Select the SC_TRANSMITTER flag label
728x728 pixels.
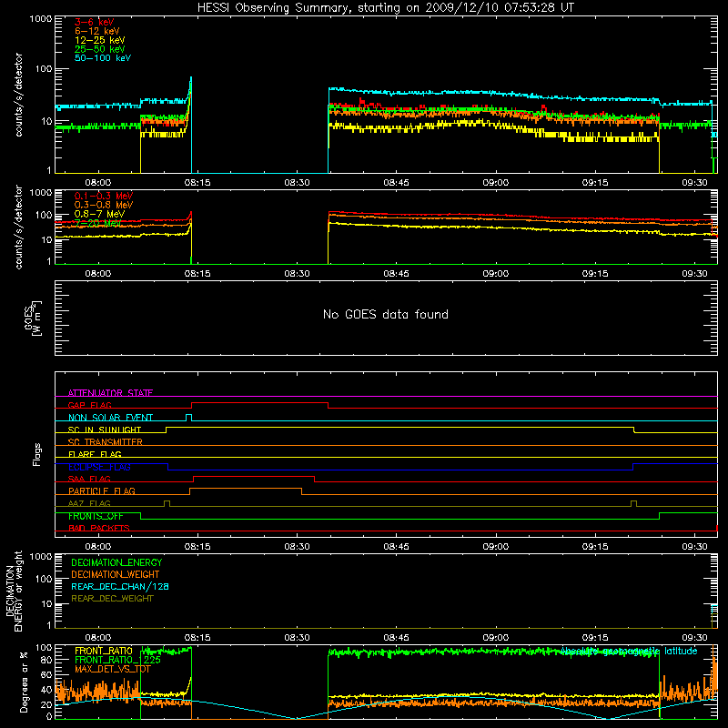[x=105, y=442]
